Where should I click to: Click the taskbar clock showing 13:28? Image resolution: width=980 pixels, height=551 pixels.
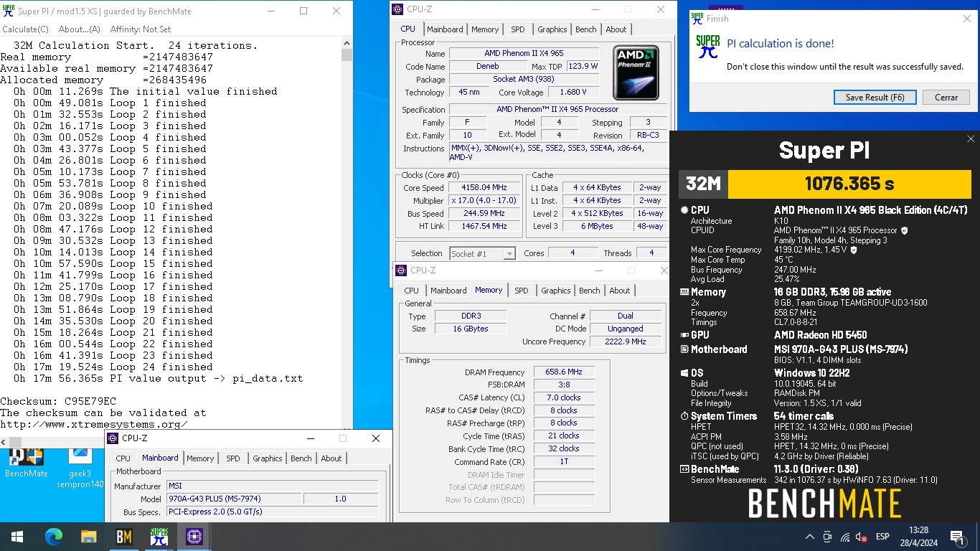click(x=918, y=537)
